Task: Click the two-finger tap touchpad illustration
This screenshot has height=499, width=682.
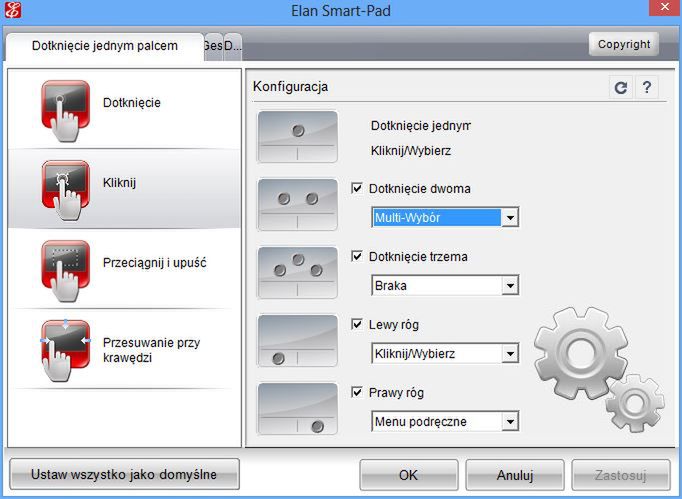Action: pyautogui.click(x=298, y=204)
